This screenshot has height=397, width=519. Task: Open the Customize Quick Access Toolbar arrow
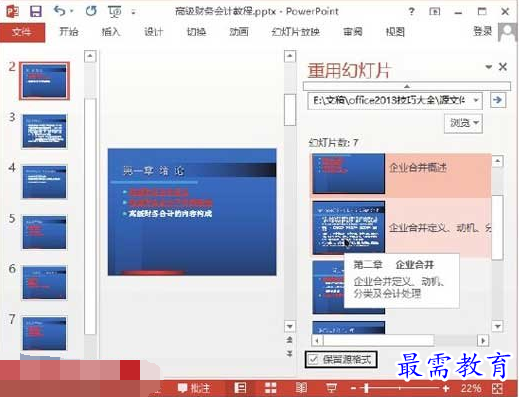coord(133,12)
